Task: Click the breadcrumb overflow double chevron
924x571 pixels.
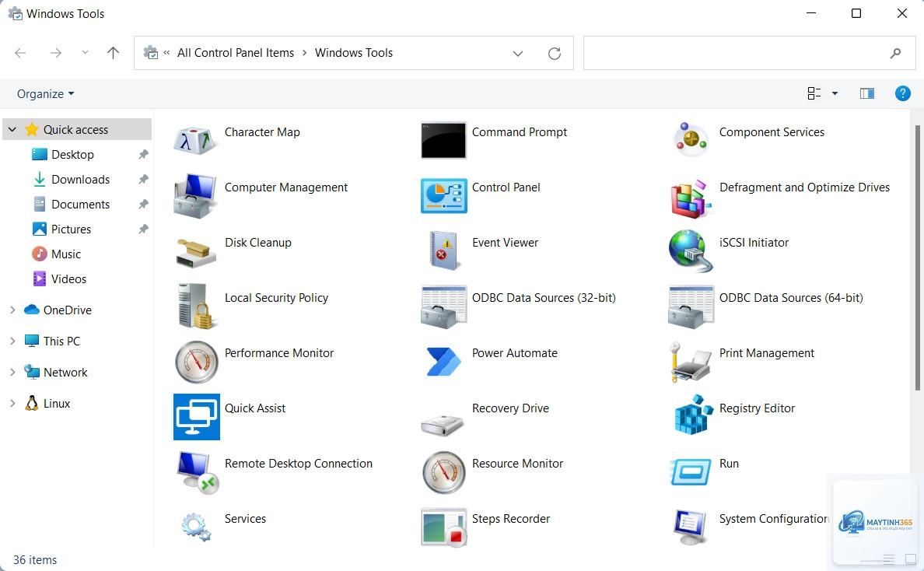Action: click(166, 53)
